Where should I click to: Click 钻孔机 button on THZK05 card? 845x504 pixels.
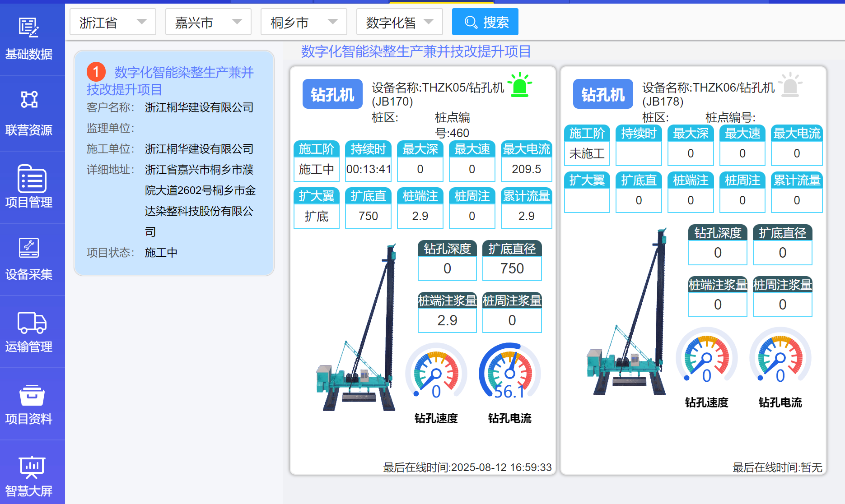coord(332,94)
